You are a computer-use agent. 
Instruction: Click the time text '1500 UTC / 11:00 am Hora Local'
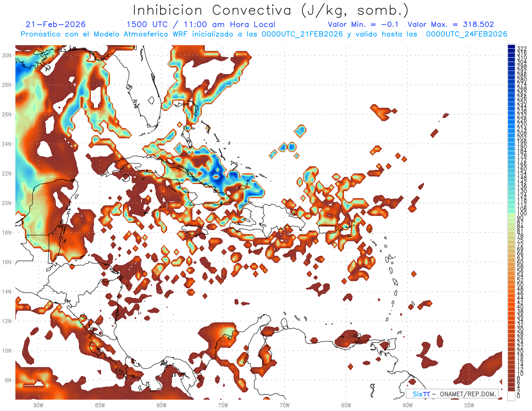click(x=201, y=25)
